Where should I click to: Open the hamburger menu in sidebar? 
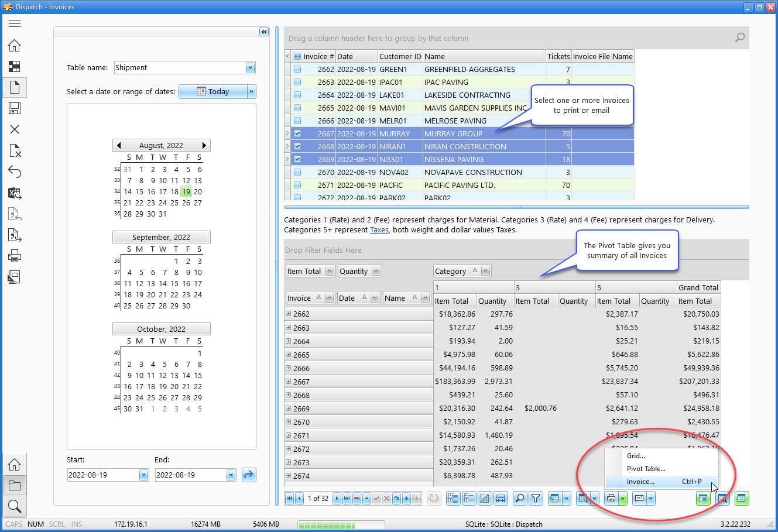click(x=15, y=23)
